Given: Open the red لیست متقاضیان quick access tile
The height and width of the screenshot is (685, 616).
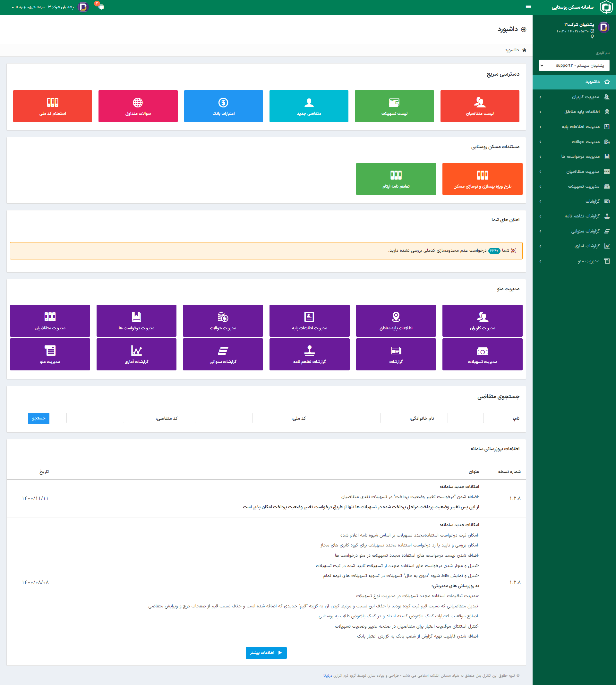Looking at the screenshot, I should click(480, 106).
